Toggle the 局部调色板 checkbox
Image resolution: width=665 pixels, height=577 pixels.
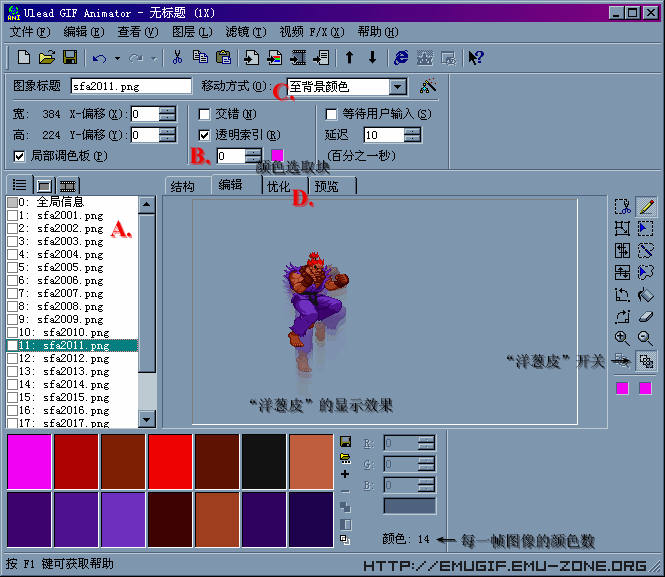coord(20,156)
